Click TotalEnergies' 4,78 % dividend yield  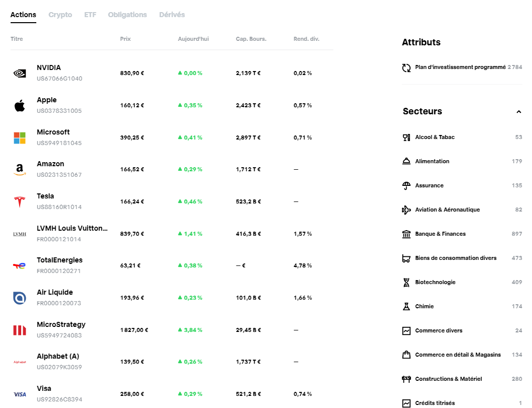pos(303,265)
